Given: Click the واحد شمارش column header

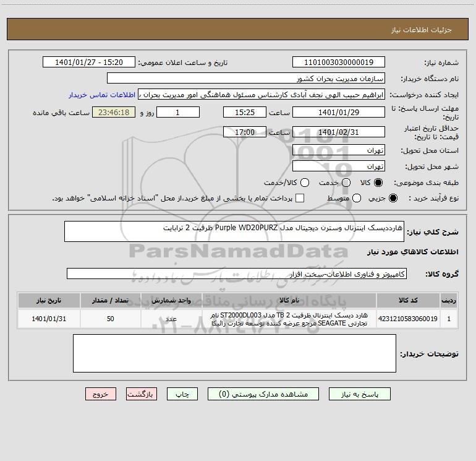Looking at the screenshot, I should pos(171,300).
